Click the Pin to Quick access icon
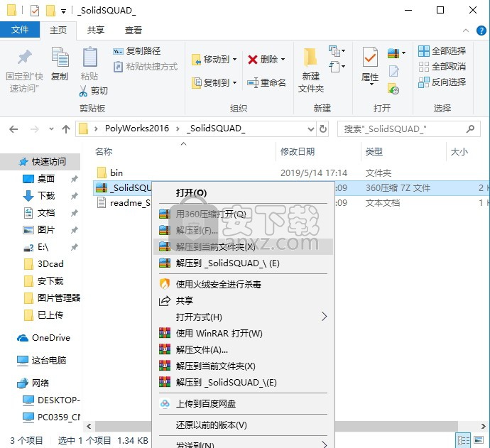Viewport: 490px width, 448px height. coord(24,57)
